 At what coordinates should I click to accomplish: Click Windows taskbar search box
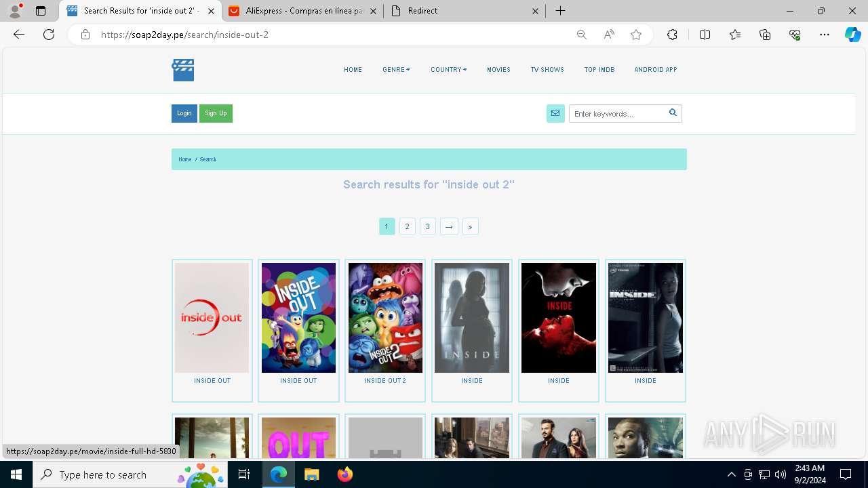pos(130,474)
